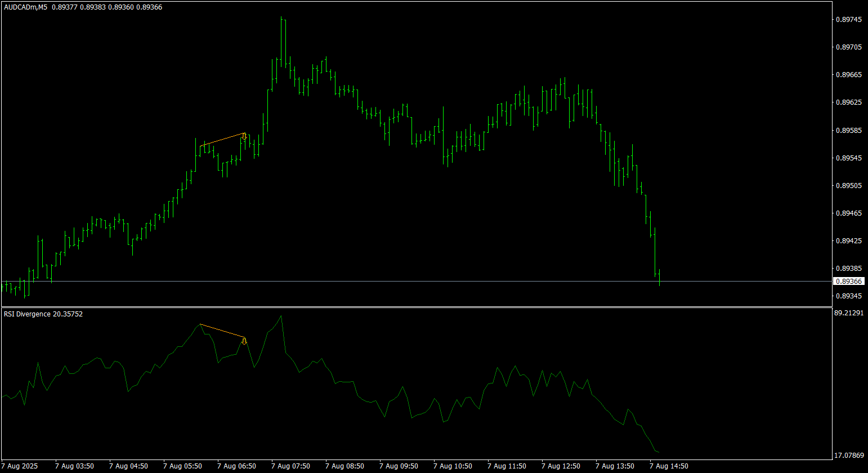The height and width of the screenshot is (473, 868).
Task: Click the 7 Aug 12:50 time label
Action: (561, 466)
